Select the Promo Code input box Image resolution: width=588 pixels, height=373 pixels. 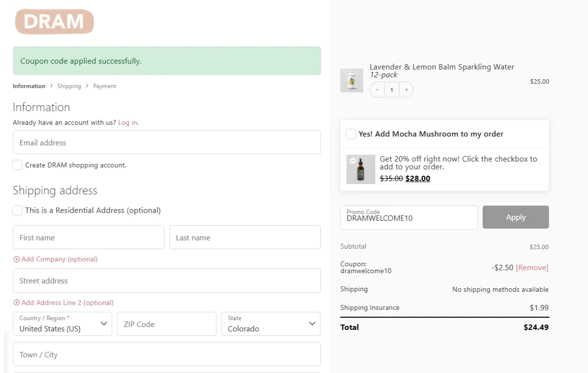coord(409,217)
